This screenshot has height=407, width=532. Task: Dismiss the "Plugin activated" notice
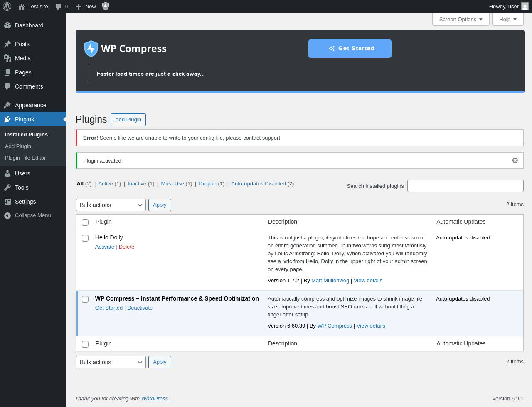pos(515,160)
